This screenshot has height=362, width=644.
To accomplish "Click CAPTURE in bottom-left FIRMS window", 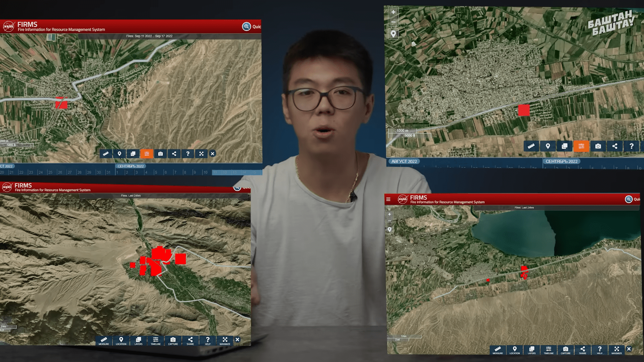I will click(173, 341).
